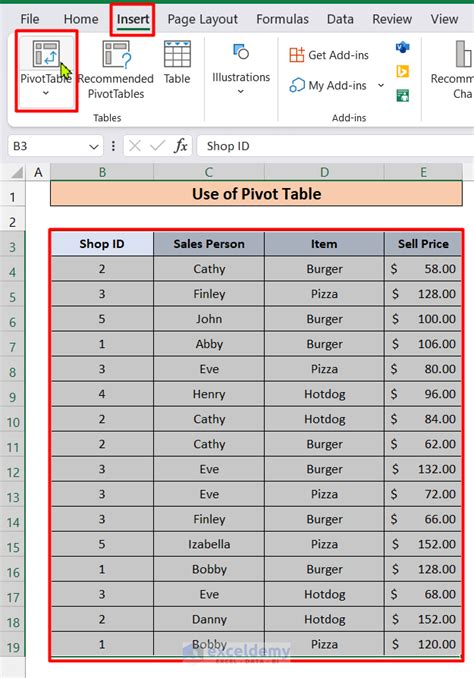The height and width of the screenshot is (678, 474).
Task: Switch to the Review tab
Action: 392,19
